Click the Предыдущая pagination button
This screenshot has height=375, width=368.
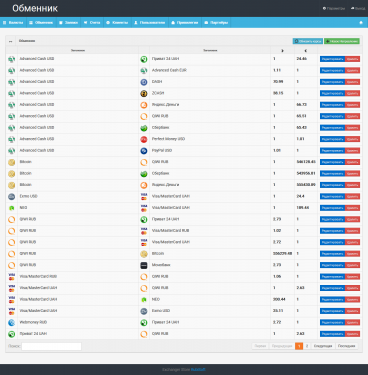click(282, 346)
